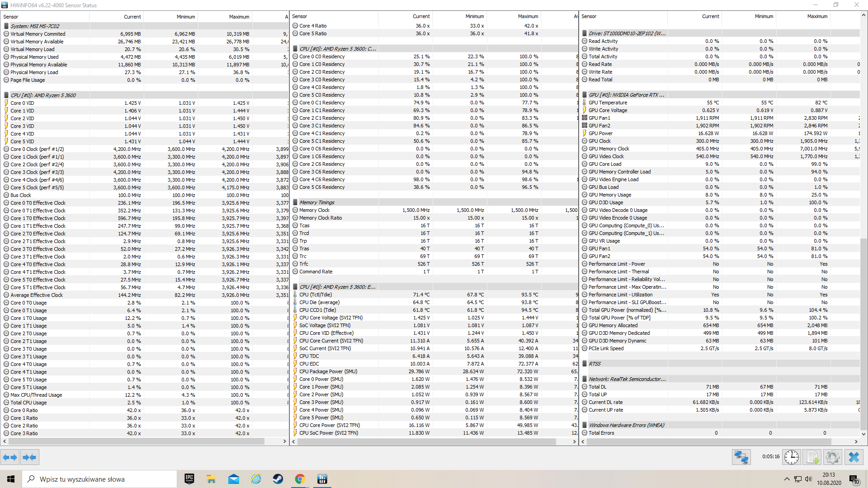Select Command Rate row
The width and height of the screenshot is (868, 488).
(434, 272)
